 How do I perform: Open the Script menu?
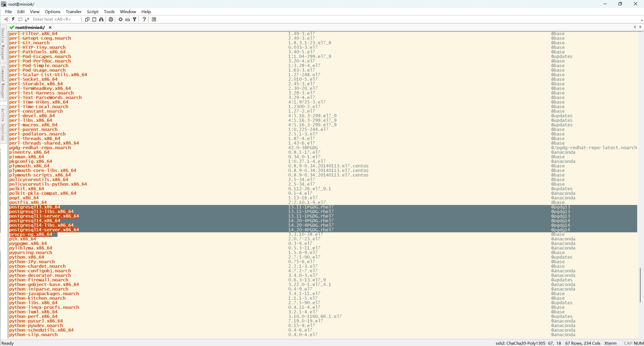tap(93, 12)
